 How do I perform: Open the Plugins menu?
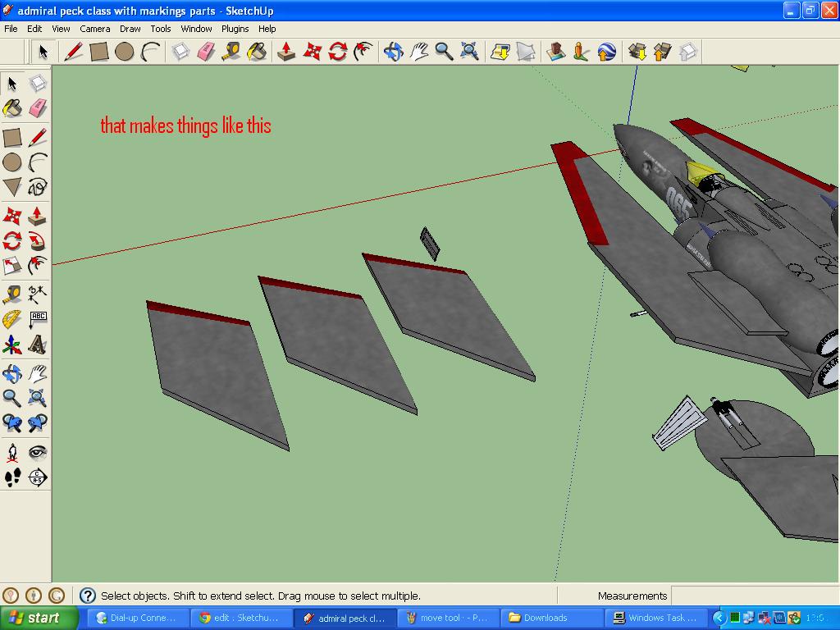pyautogui.click(x=235, y=28)
